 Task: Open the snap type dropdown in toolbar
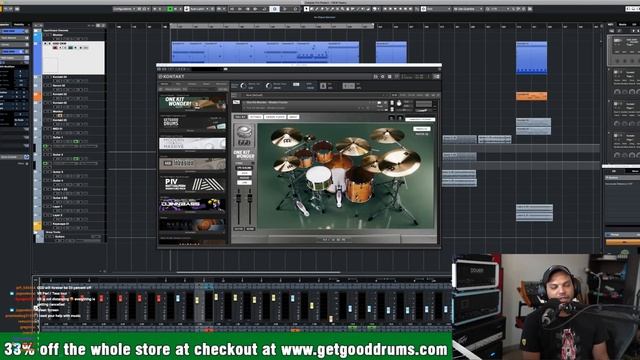point(439,9)
